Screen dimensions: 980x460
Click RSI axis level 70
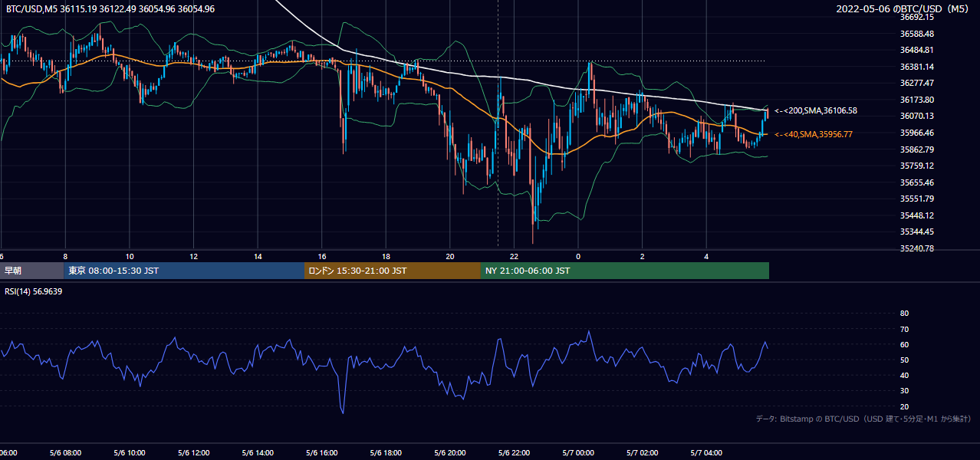[904, 329]
